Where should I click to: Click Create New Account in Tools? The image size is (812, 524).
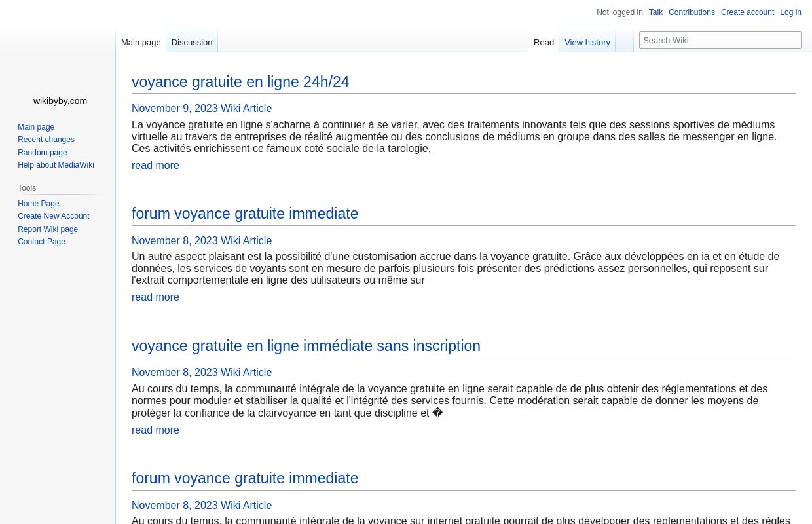(x=54, y=216)
